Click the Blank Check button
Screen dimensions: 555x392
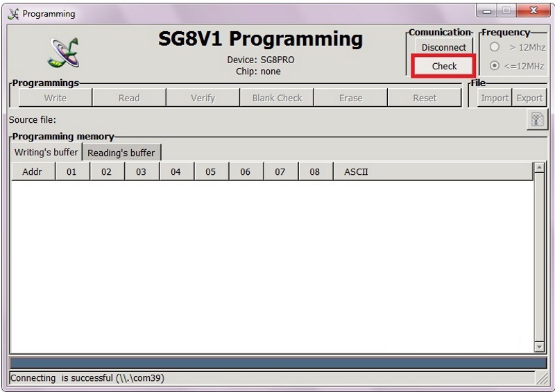(277, 98)
